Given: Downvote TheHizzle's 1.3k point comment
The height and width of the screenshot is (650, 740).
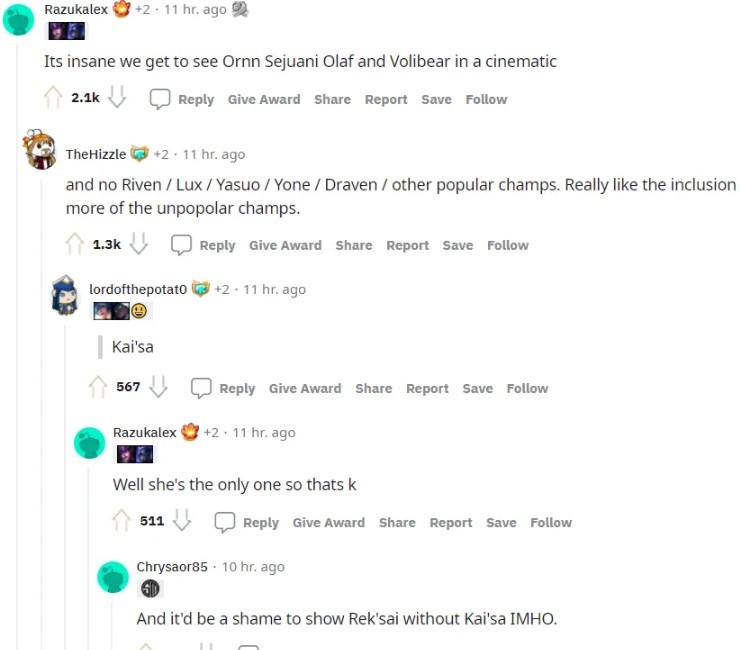Looking at the screenshot, I should (139, 244).
